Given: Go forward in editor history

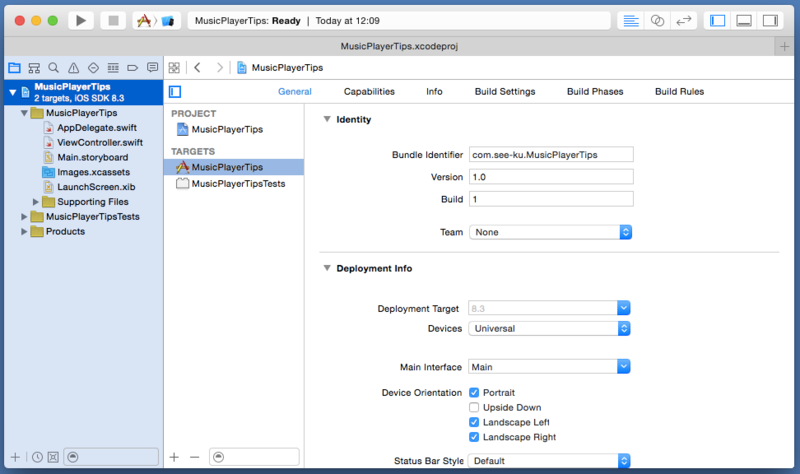Looking at the screenshot, I should [219, 67].
